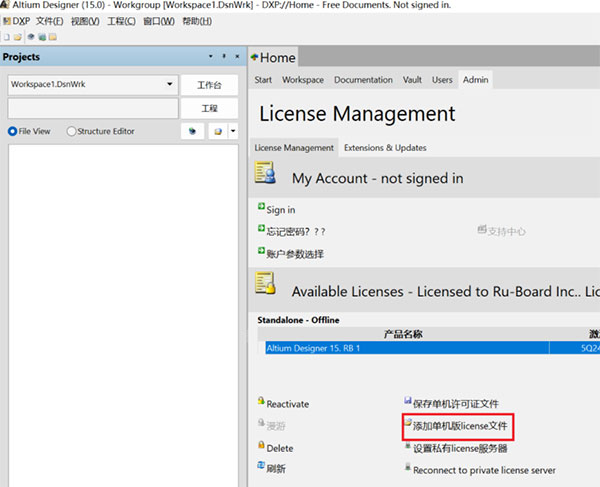Click the device view toolbar icon next to open folder
Screen dimensions: 600x487
31,37
